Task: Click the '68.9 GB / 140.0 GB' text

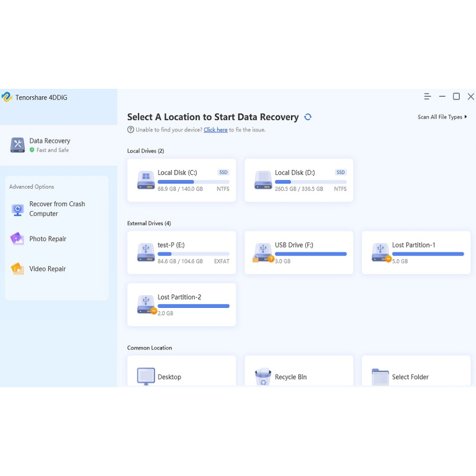Action: (x=180, y=189)
